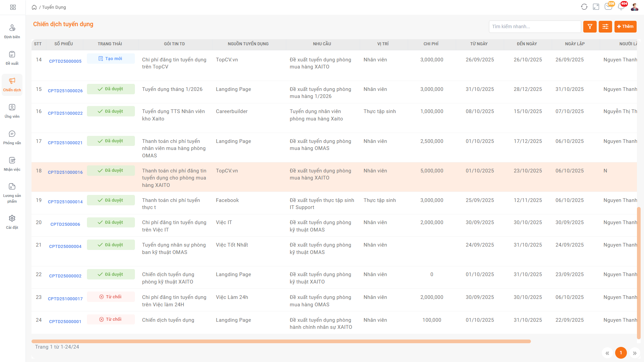Image resolution: width=644 pixels, height=362 pixels.
Task: Open the apps grid menu icon
Action: click(x=13, y=7)
